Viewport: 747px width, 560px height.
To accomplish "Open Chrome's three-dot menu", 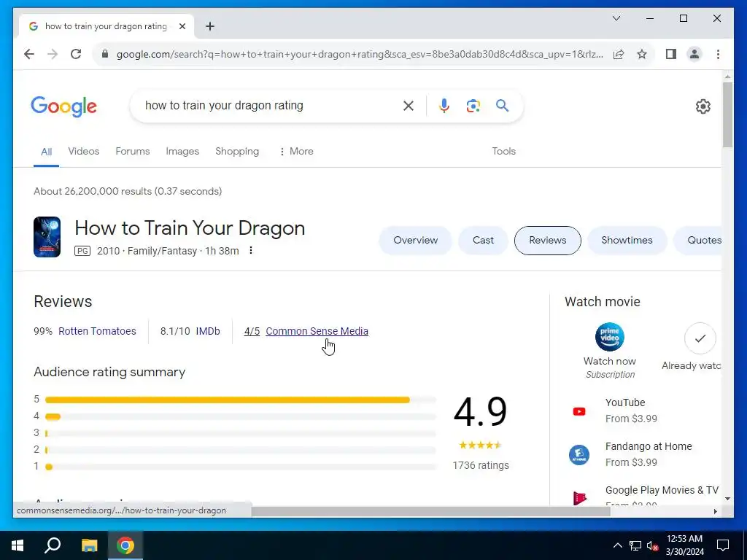I will point(718,54).
